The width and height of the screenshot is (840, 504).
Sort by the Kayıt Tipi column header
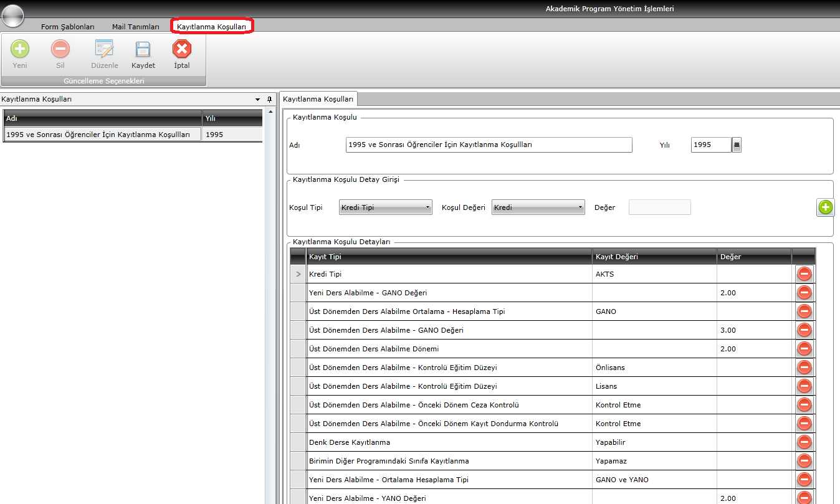click(449, 257)
